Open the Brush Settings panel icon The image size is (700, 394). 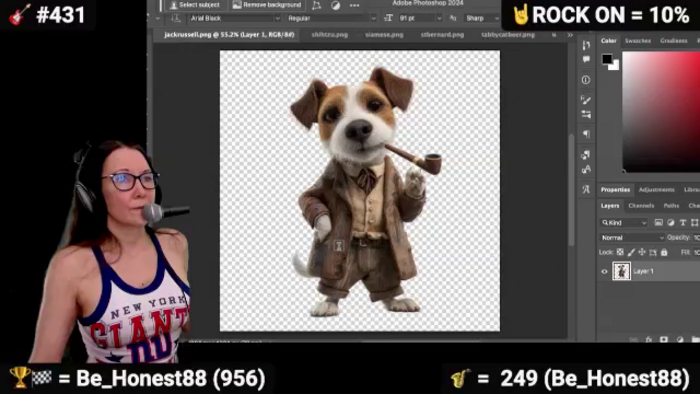[586, 100]
